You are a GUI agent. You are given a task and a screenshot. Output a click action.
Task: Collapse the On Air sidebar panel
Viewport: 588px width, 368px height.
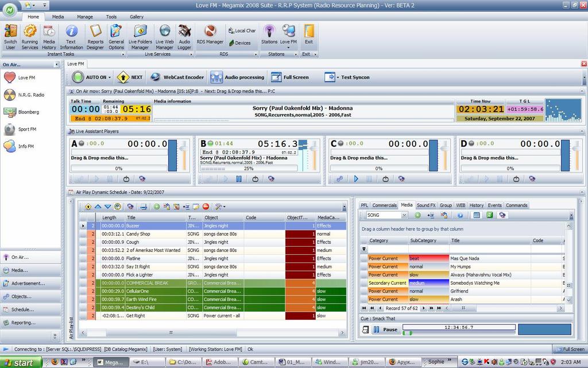click(57, 64)
